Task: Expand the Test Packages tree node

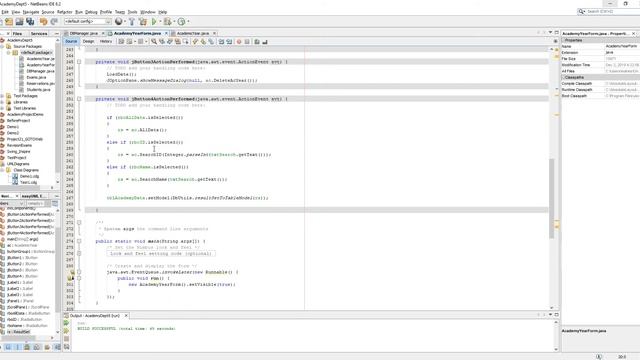Action: [x=2, y=96]
